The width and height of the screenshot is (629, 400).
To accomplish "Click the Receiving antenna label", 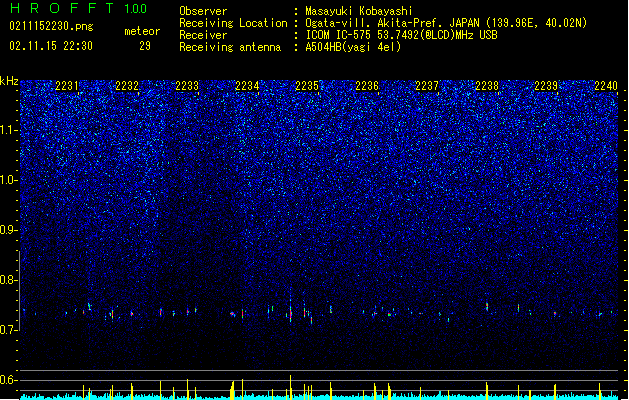I will tap(230, 47).
